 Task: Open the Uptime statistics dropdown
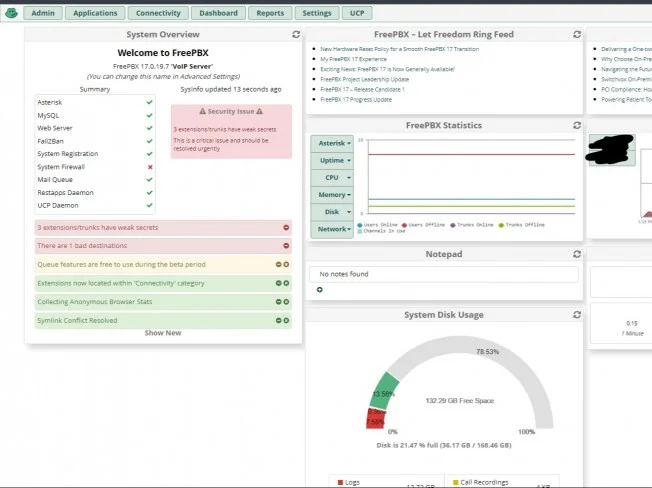coord(331,161)
